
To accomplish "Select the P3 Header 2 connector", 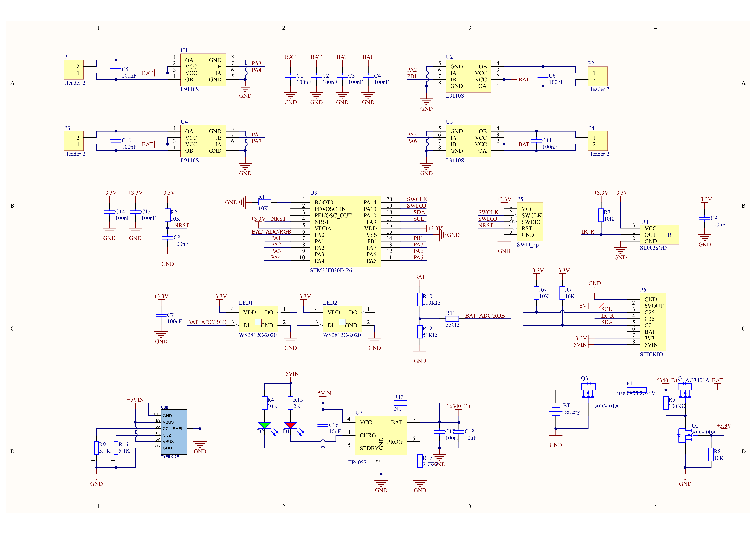I will (74, 141).
